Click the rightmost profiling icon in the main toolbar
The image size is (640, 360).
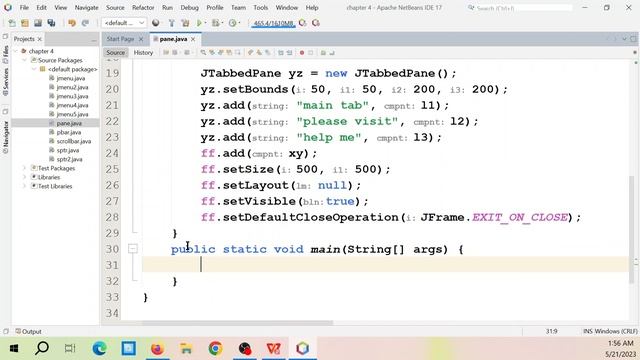316,23
